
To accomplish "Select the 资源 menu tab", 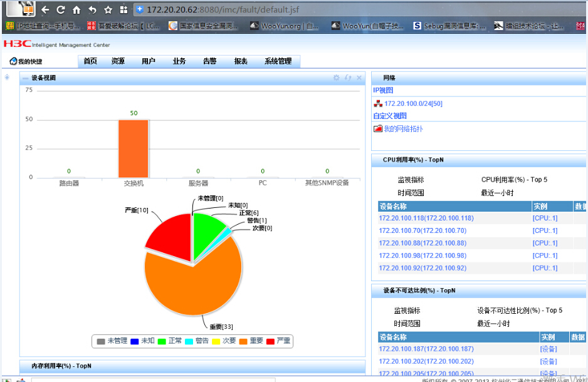I will pyautogui.click(x=118, y=61).
